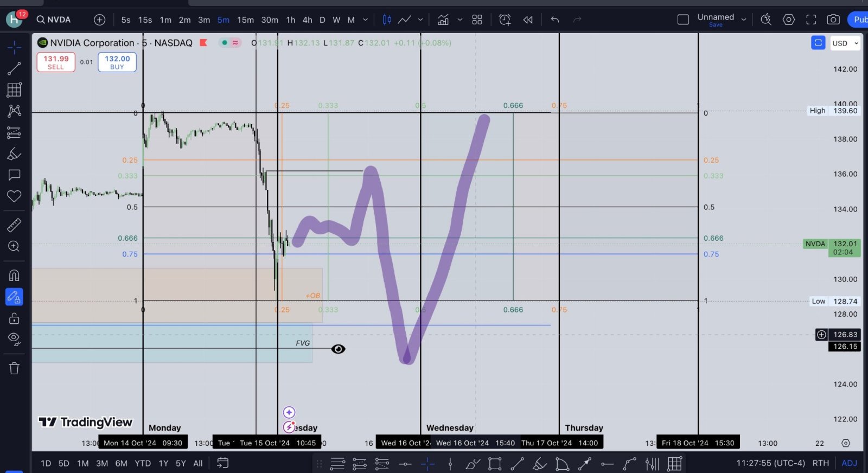Click the remove objects trash icon
Viewport: 868px width, 473px height.
coord(14,368)
